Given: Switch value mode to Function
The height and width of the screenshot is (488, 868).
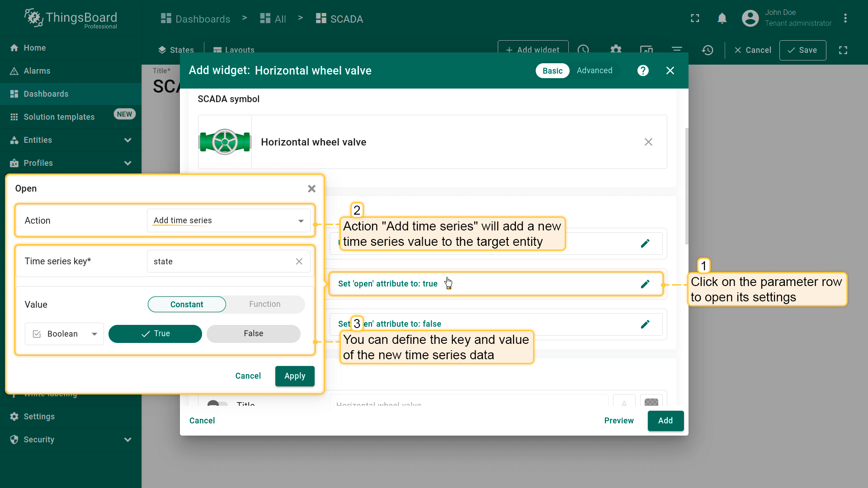Looking at the screenshot, I should 264,305.
